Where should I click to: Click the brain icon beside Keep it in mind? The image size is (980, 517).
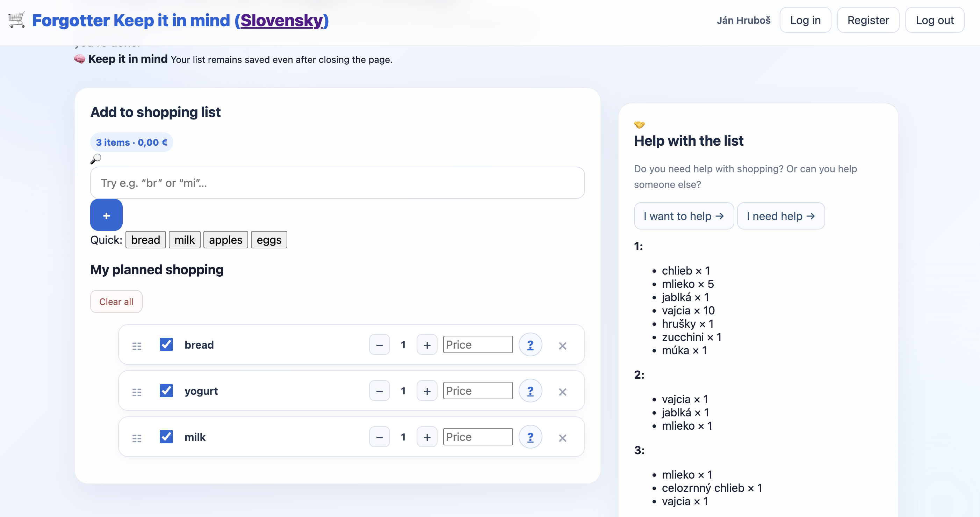[x=79, y=59]
